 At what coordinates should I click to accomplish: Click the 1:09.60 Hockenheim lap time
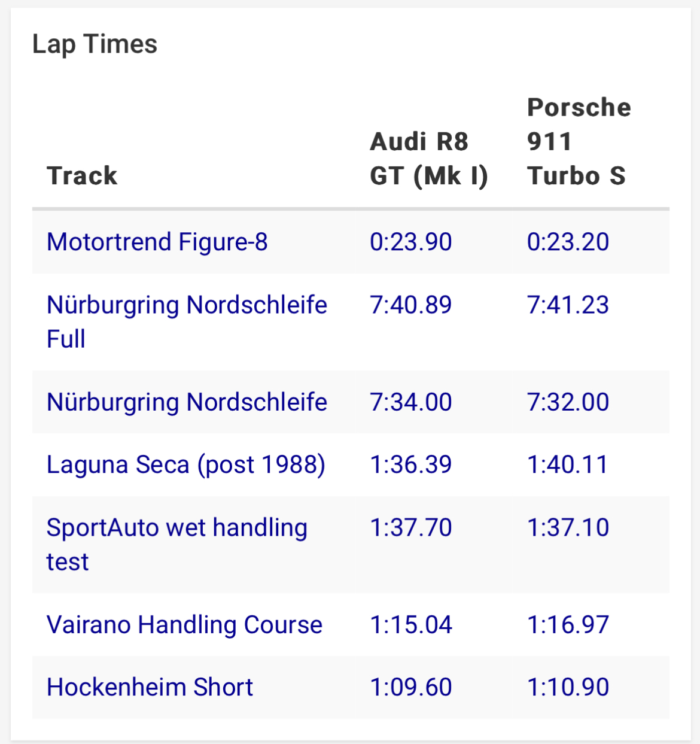(410, 688)
